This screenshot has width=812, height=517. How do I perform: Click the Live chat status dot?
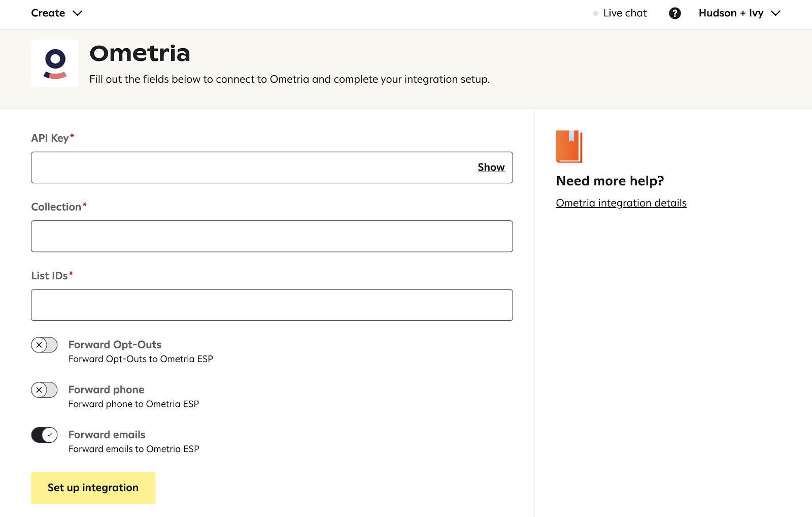595,13
